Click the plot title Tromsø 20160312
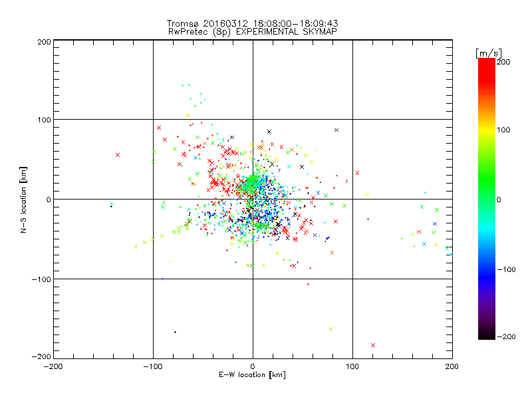Screen dimensions: 532x399 pyautogui.click(x=253, y=23)
